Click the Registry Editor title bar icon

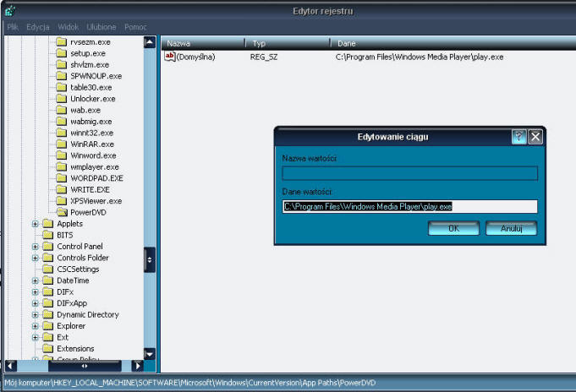click(x=8, y=11)
